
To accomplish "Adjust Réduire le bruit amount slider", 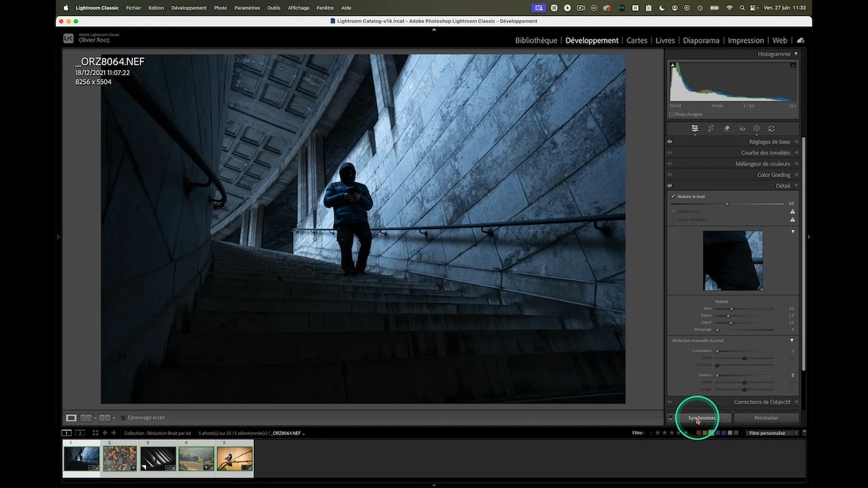I will point(727,204).
